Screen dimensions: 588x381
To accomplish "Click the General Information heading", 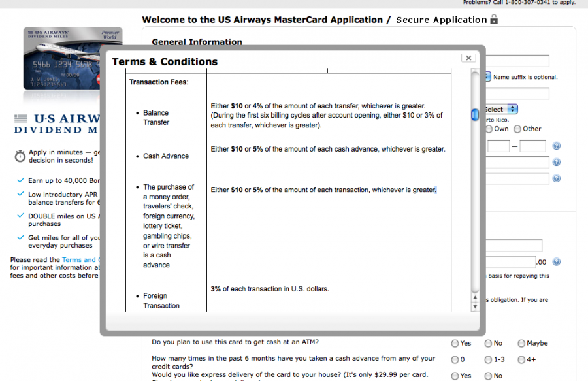I will (x=197, y=42).
